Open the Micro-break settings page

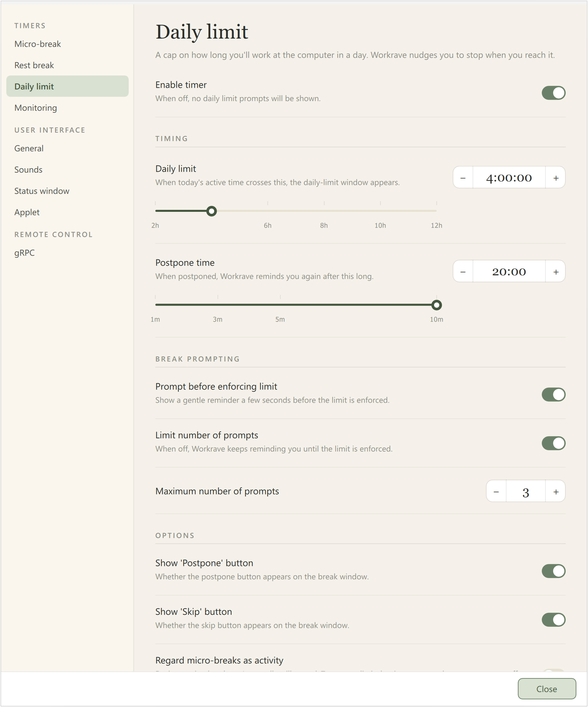68,44
